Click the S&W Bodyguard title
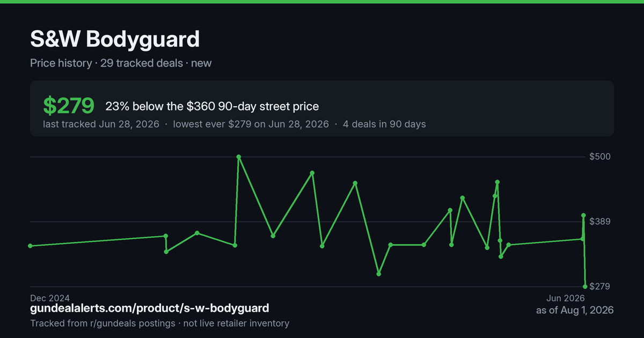This screenshot has width=644, height=338. pyautogui.click(x=115, y=39)
